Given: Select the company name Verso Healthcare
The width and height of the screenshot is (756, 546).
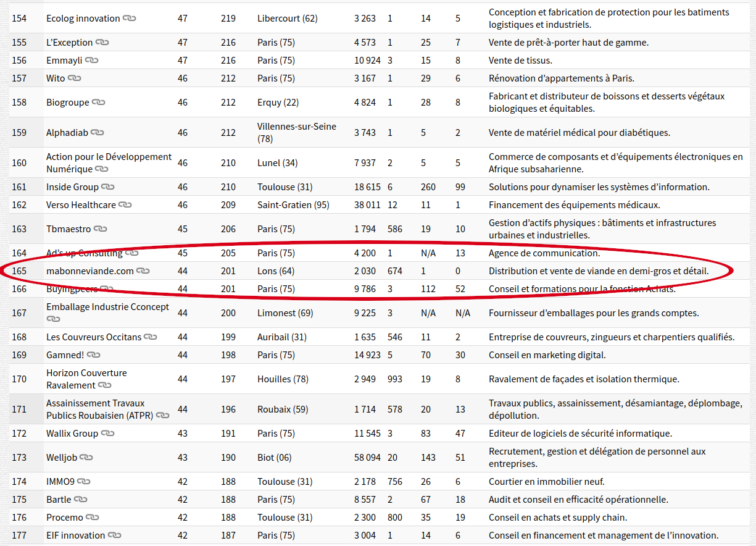Looking at the screenshot, I should pyautogui.click(x=81, y=205).
